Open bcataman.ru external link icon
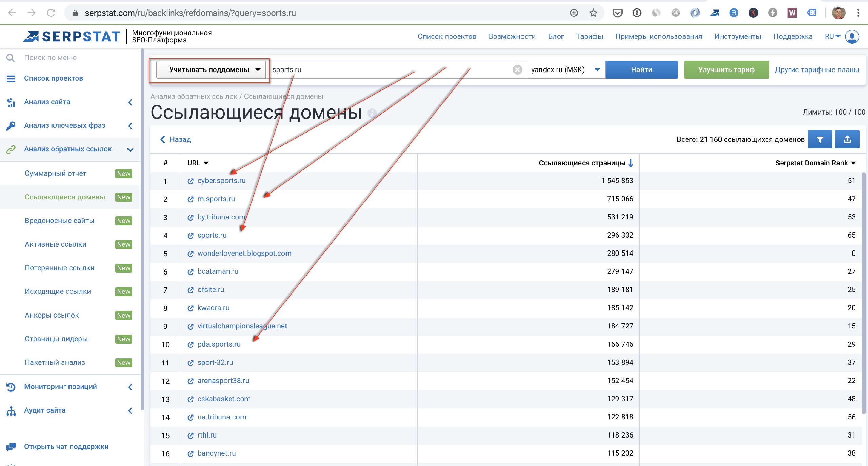The width and height of the screenshot is (868, 466). point(190,272)
